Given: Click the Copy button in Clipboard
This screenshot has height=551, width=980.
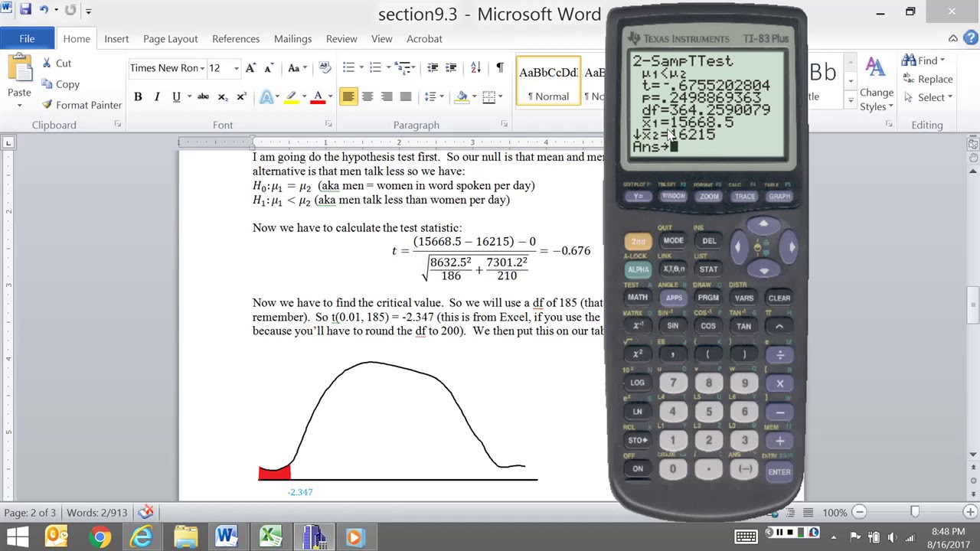Looking at the screenshot, I should coord(60,84).
